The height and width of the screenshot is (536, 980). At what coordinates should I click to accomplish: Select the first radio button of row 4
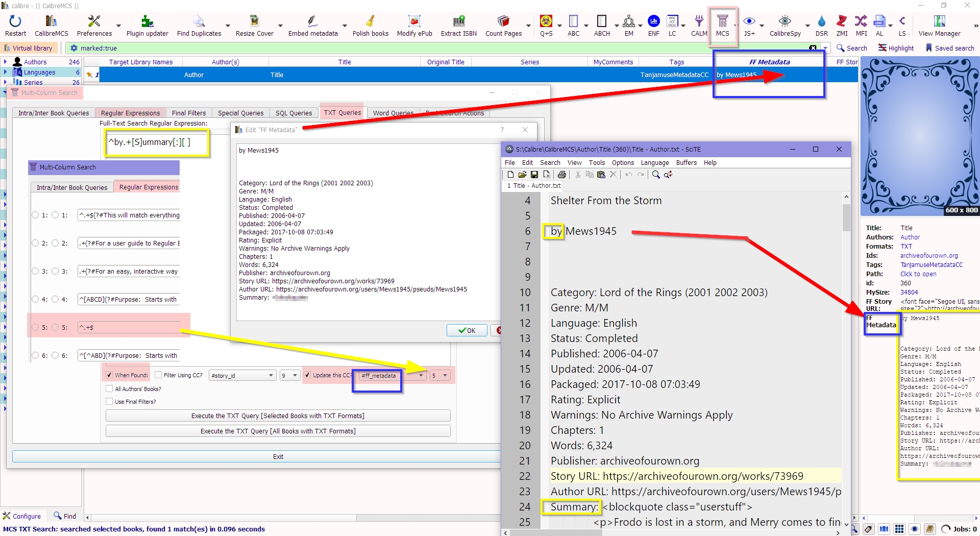[x=35, y=300]
